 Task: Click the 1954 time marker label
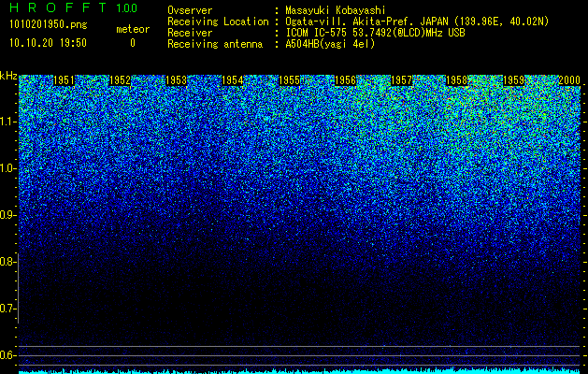(x=232, y=80)
